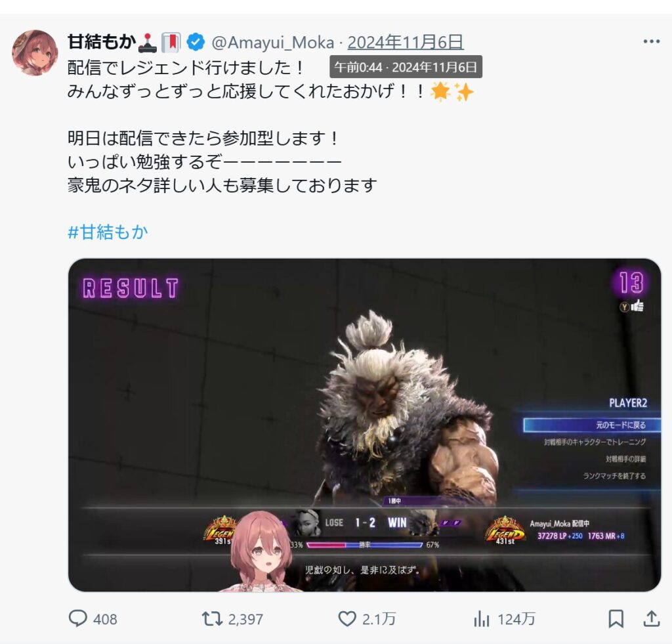
Task: Open the RESULT screen video thumbnail
Action: [x=365, y=425]
